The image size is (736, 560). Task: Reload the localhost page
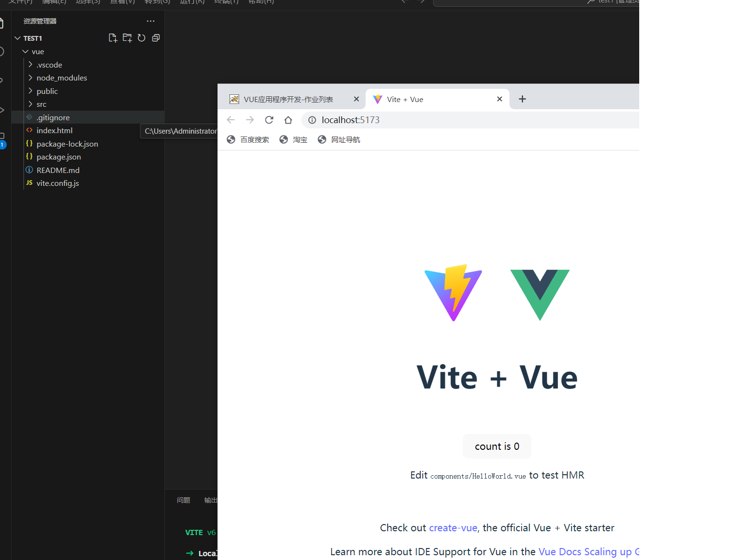click(269, 120)
